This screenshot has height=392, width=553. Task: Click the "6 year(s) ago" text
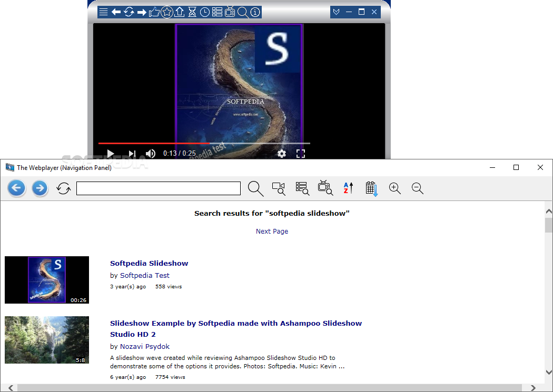click(x=128, y=377)
